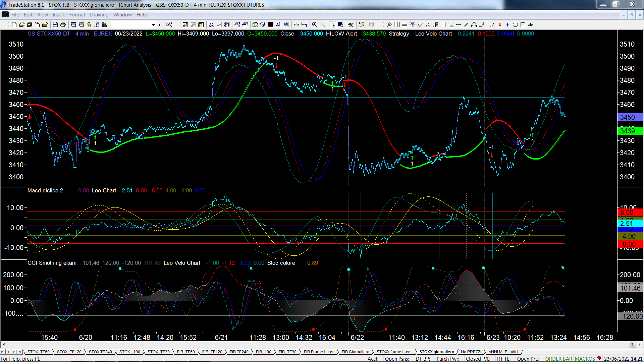Image resolution: width=644 pixels, height=362 pixels.
Task: Click the padlock lock icon
Action: coord(89,25)
